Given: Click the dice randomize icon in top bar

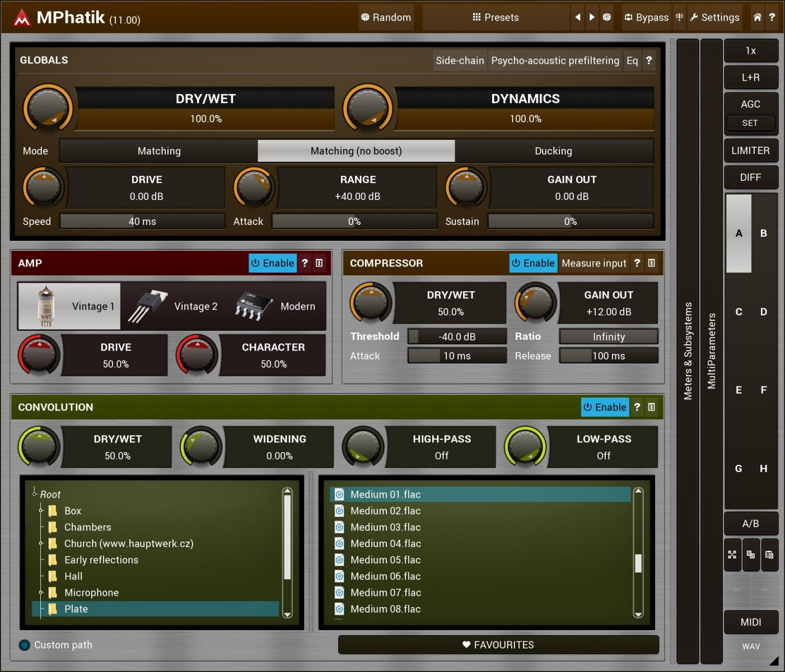Looking at the screenshot, I should [606, 17].
